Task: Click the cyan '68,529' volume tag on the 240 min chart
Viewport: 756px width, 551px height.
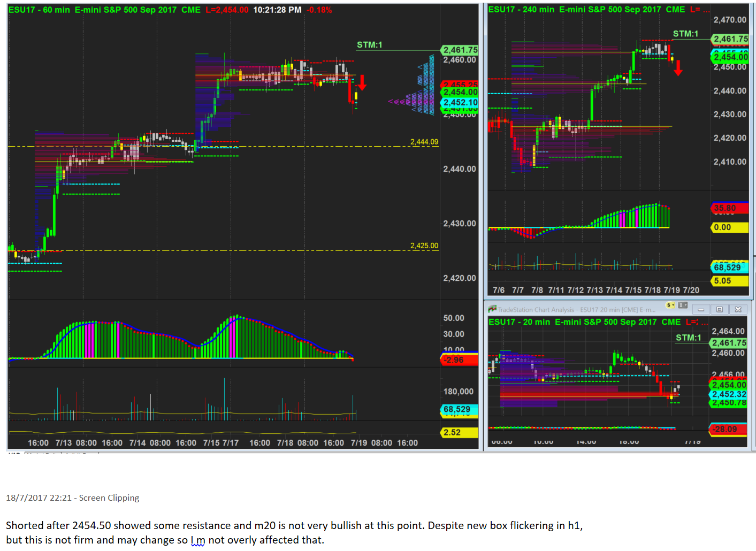Action: coord(729,267)
